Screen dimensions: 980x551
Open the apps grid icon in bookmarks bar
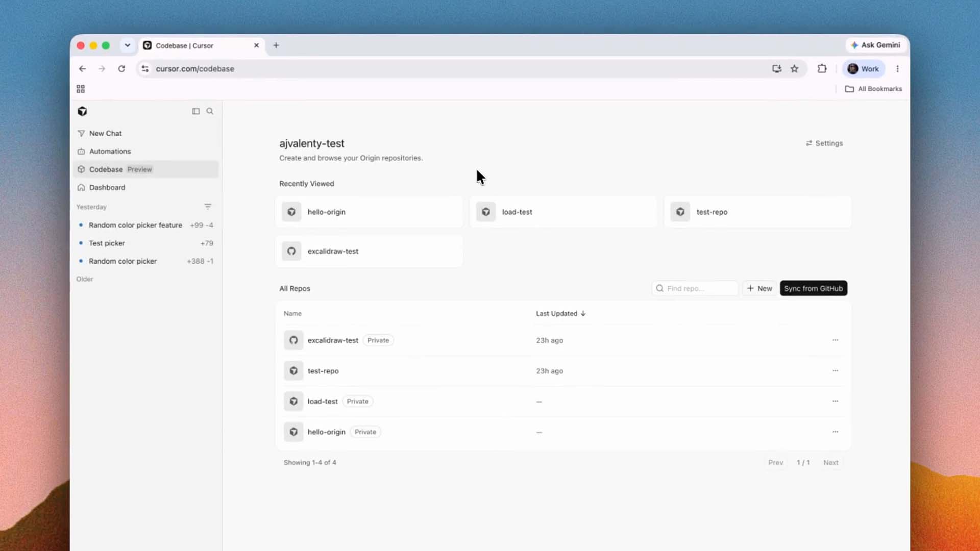click(x=81, y=89)
